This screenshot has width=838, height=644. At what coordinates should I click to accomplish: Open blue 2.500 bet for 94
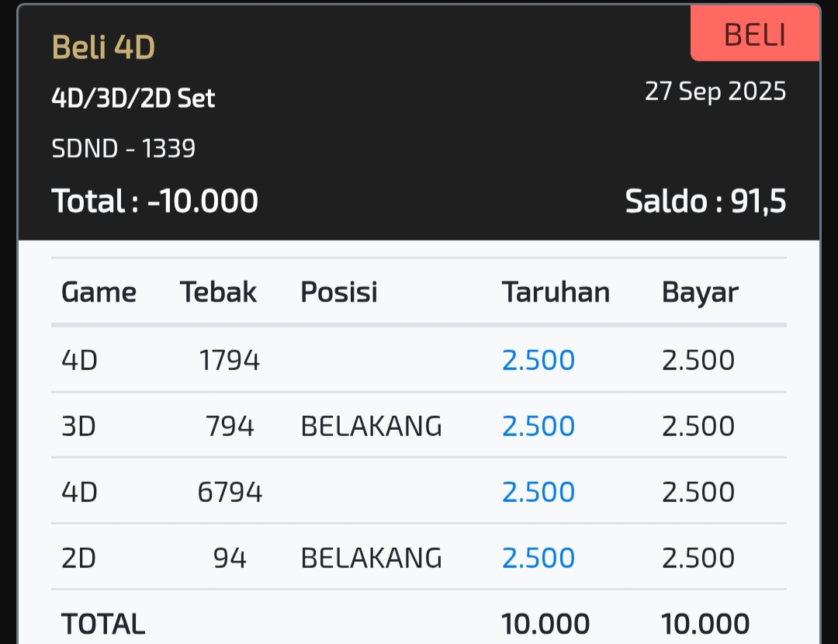[538, 558]
